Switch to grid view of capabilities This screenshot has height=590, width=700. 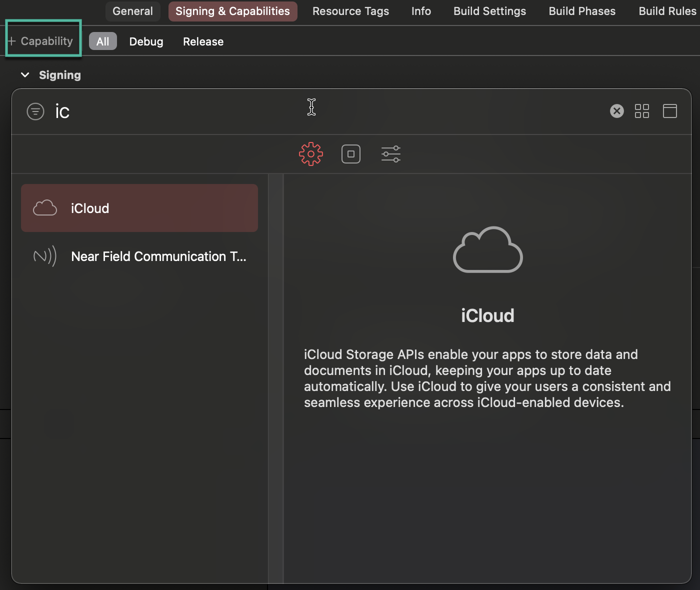tap(642, 111)
